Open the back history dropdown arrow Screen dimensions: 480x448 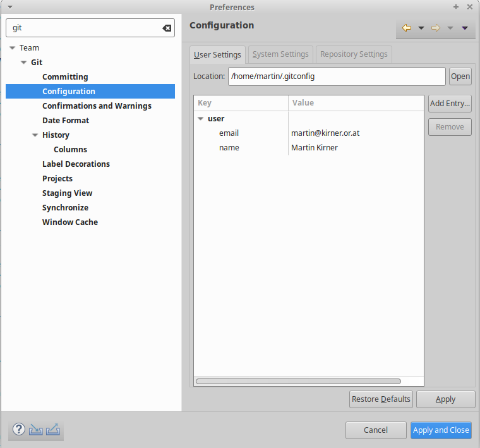point(421,28)
